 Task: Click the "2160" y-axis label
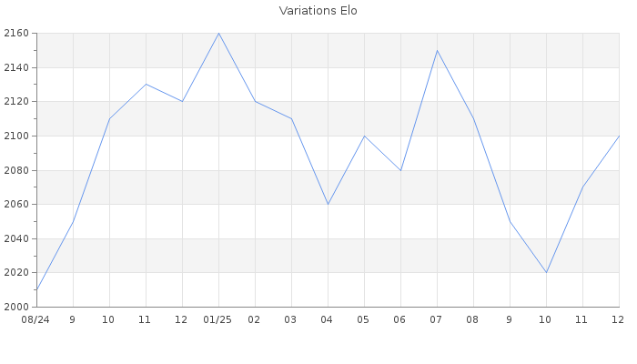[x=17, y=34]
